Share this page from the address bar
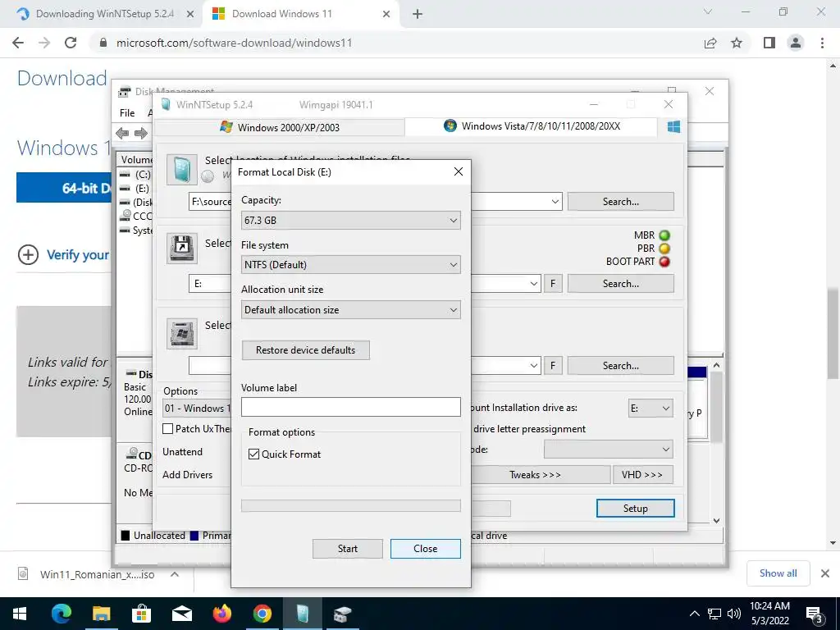Image resolution: width=840 pixels, height=630 pixels. (710, 43)
